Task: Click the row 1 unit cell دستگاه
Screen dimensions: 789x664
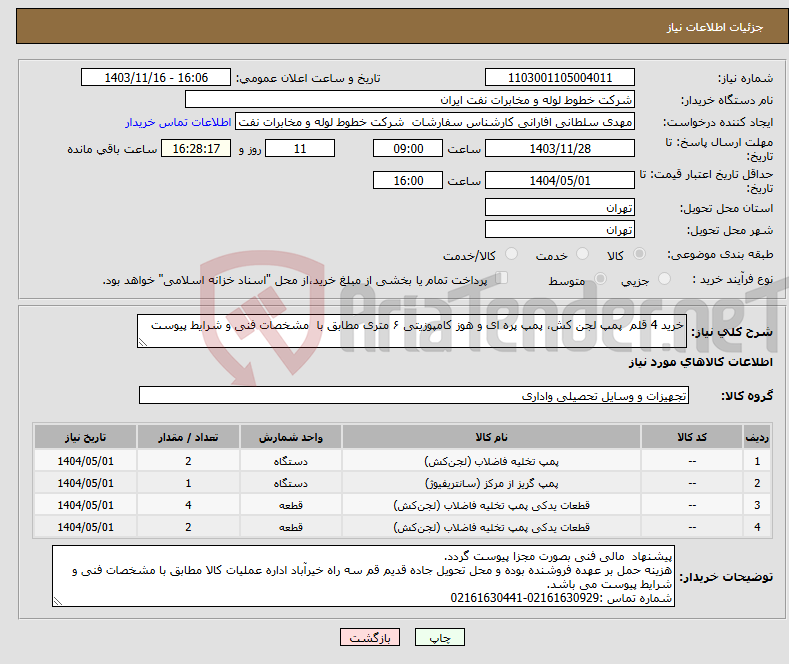Action: pos(291,461)
